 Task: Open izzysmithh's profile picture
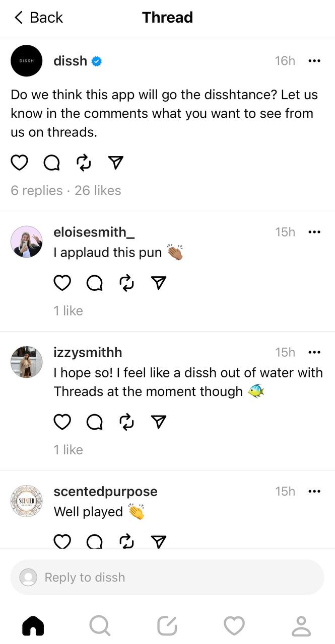[26, 362]
